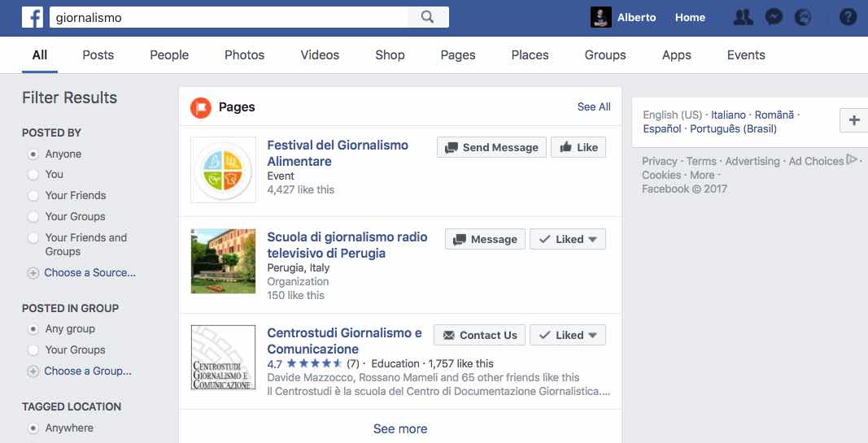Viewport: 868px width, 443px height.
Task: Select Your Friends radio option
Action: coord(33,196)
